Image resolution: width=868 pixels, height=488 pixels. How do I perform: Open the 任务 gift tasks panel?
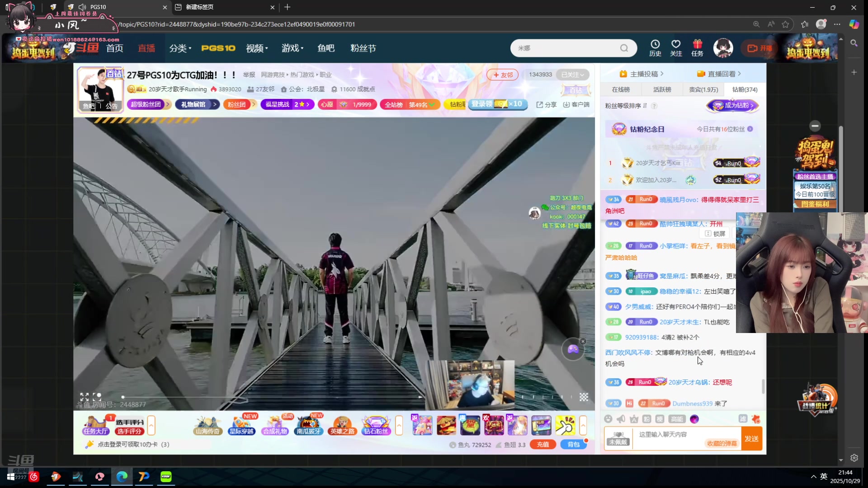(x=696, y=48)
